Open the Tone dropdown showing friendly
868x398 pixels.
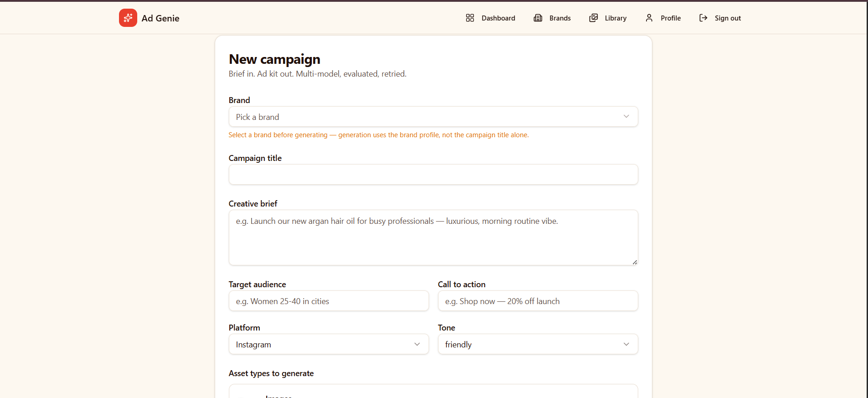coord(538,344)
